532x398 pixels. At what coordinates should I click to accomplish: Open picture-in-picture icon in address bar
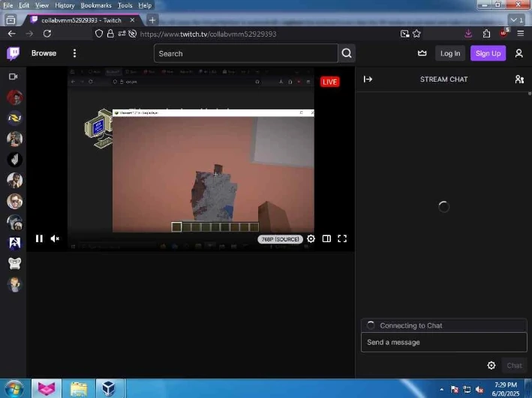coord(404,34)
